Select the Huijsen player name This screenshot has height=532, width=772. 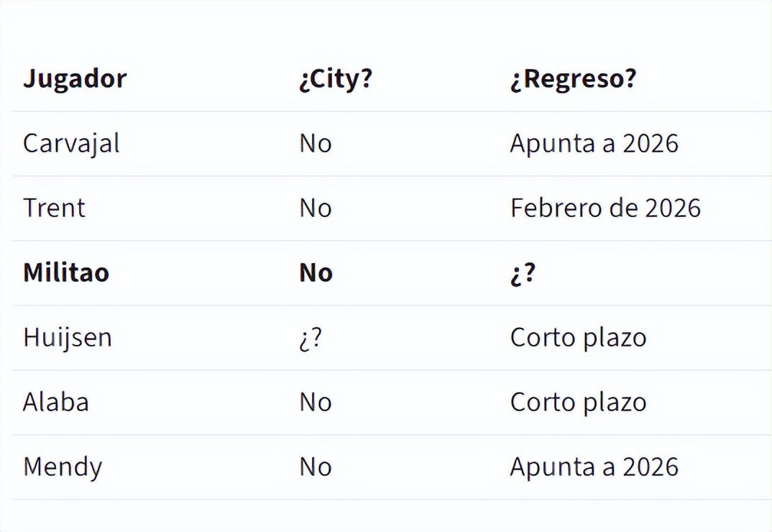(x=68, y=337)
